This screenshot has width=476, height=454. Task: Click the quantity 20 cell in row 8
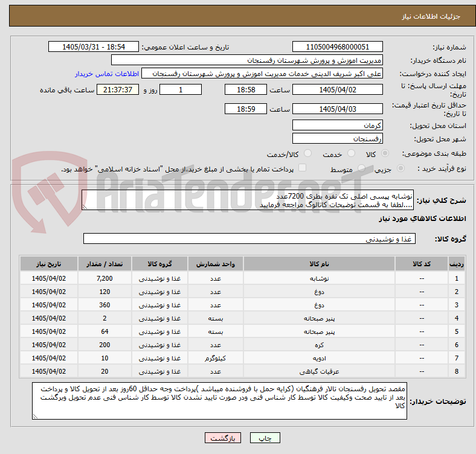pyautogui.click(x=105, y=371)
